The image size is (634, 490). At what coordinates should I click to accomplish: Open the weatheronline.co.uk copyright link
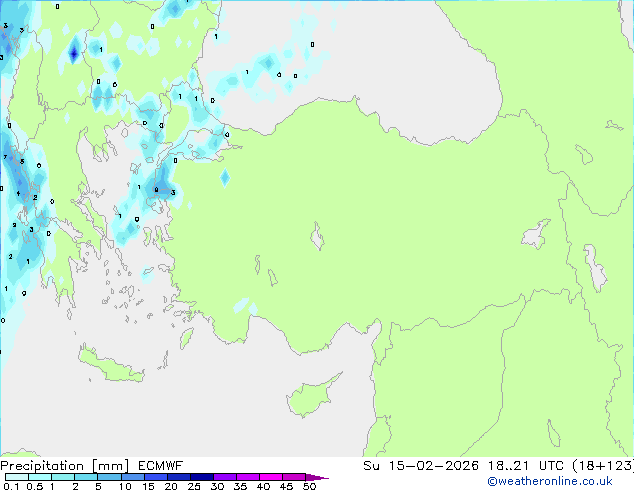(550, 481)
